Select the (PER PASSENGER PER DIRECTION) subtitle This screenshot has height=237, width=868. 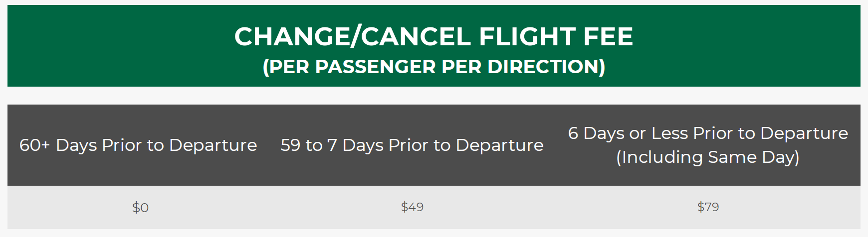(434, 67)
